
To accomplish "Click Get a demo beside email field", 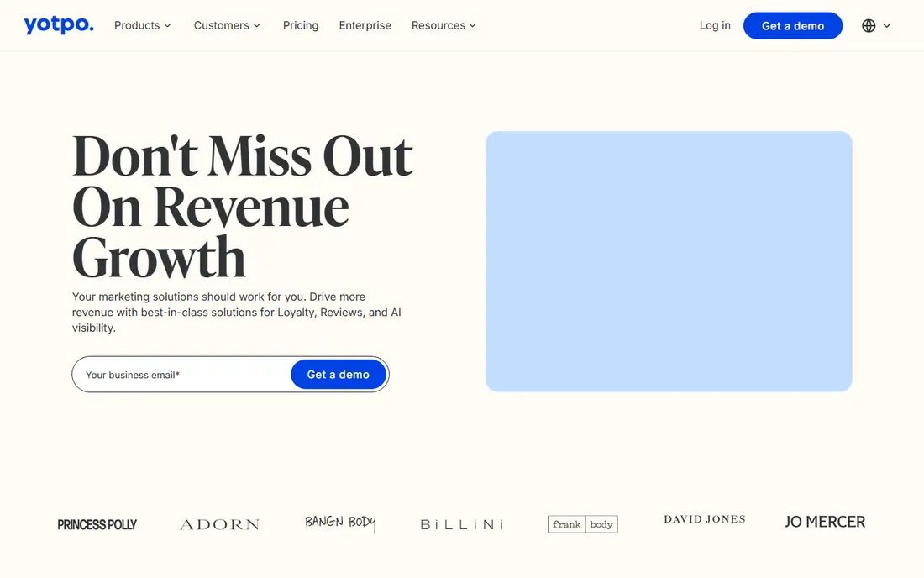I will point(339,374).
